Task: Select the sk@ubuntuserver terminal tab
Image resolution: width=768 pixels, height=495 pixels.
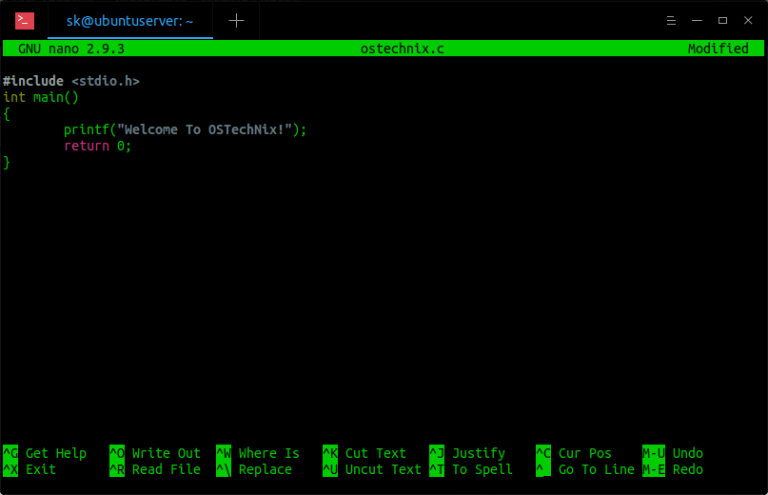Action: pos(129,20)
